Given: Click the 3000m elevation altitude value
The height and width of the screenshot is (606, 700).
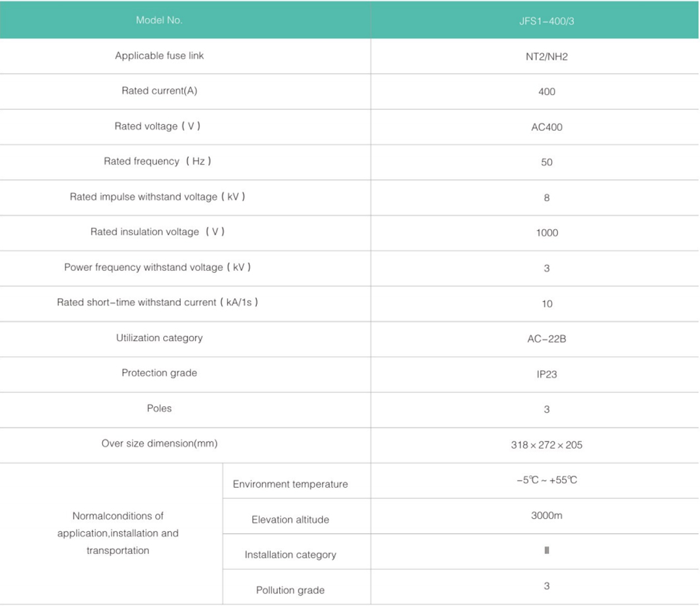Looking at the screenshot, I should tap(546, 515).
